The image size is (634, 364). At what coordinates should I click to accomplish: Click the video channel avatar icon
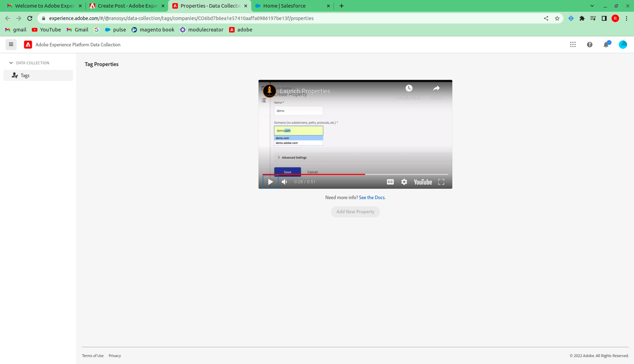(x=270, y=91)
